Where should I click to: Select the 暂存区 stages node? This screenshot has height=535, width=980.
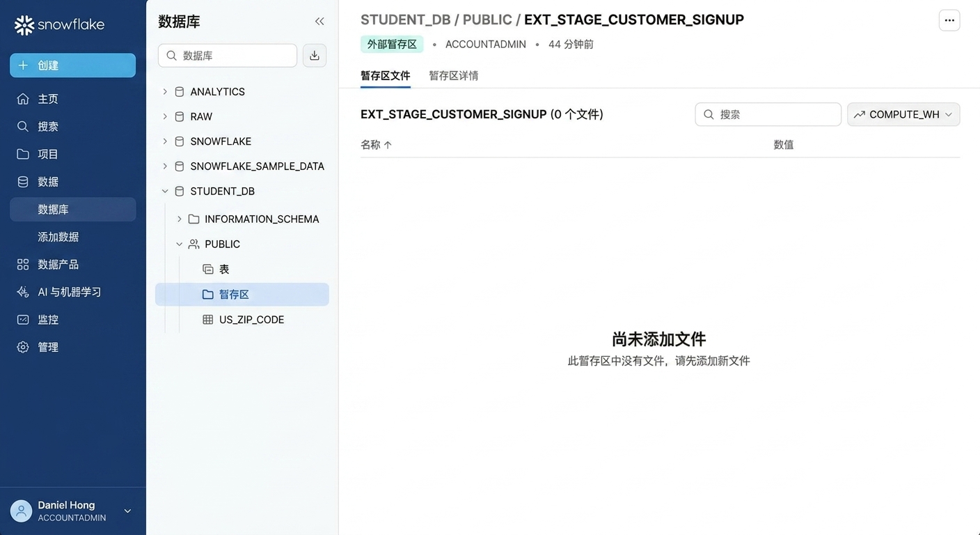coord(242,295)
